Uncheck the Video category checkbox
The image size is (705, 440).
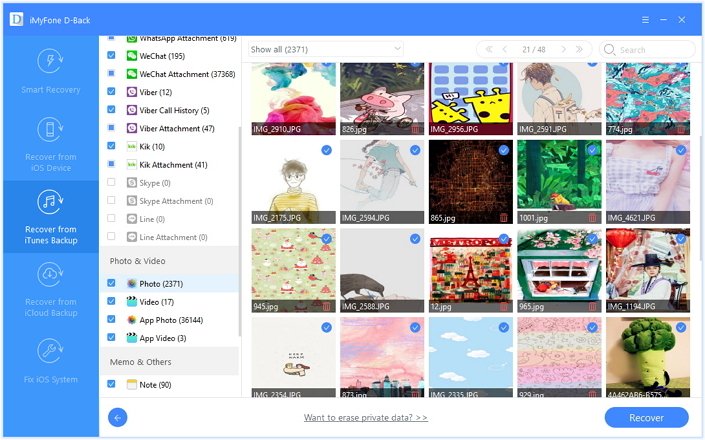pos(111,301)
